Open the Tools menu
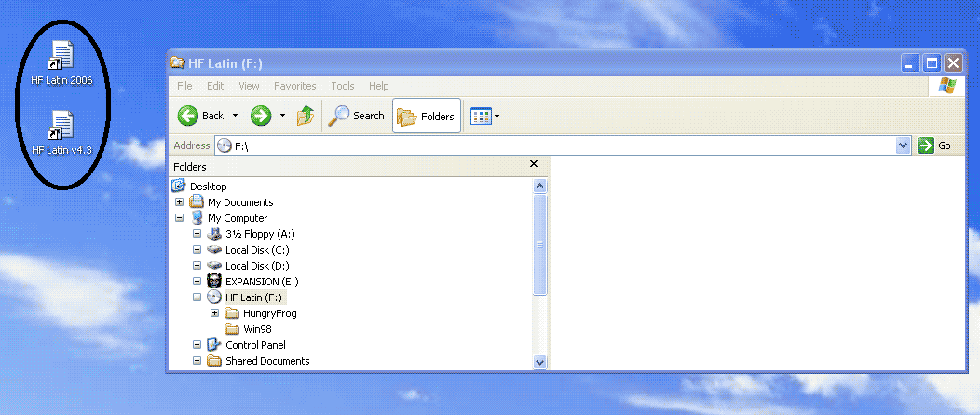 click(x=343, y=86)
